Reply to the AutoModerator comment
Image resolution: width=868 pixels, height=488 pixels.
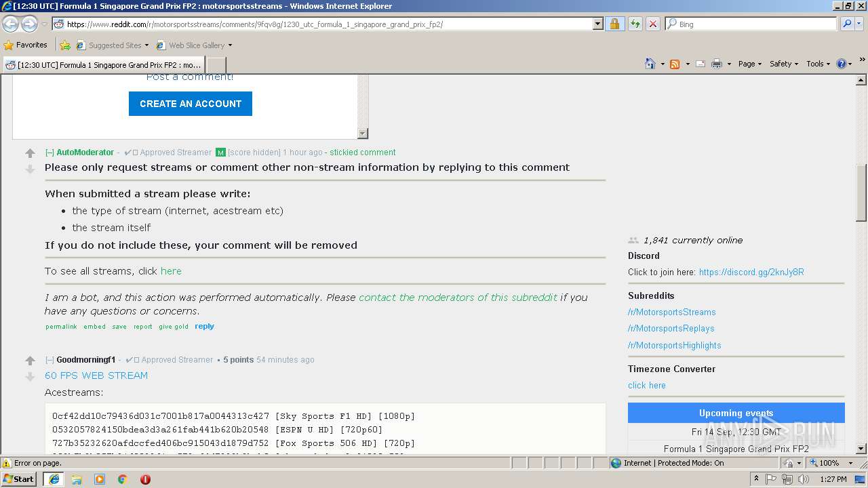pyautogui.click(x=204, y=326)
